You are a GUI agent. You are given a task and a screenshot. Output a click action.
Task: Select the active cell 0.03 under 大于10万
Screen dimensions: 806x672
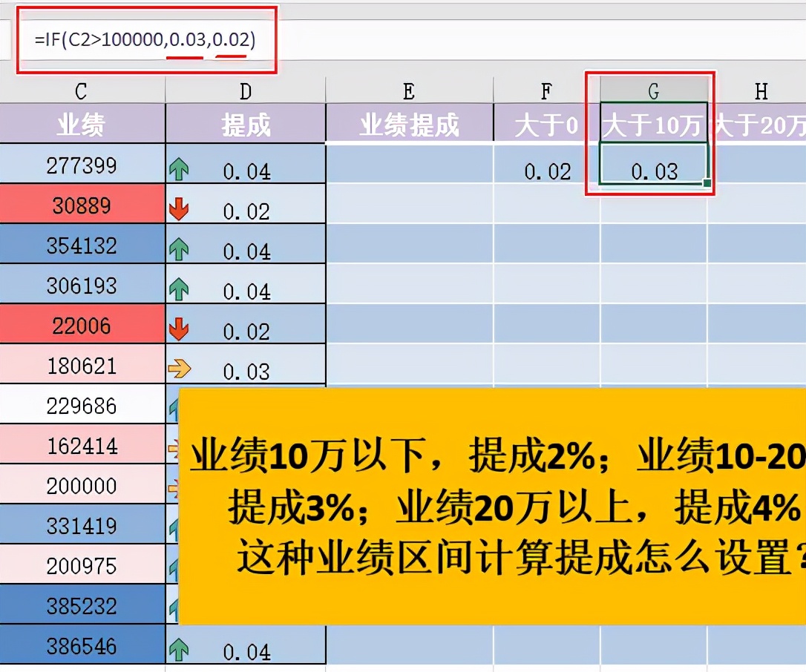coord(654,163)
